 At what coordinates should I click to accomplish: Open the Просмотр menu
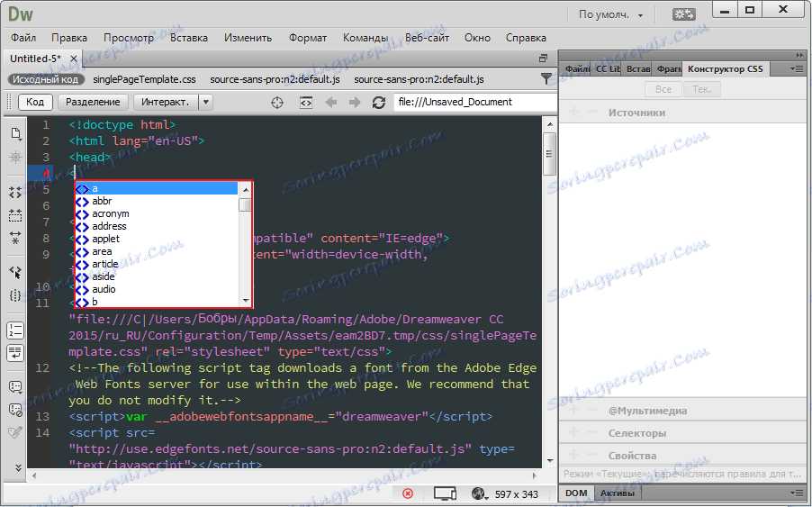(x=129, y=38)
